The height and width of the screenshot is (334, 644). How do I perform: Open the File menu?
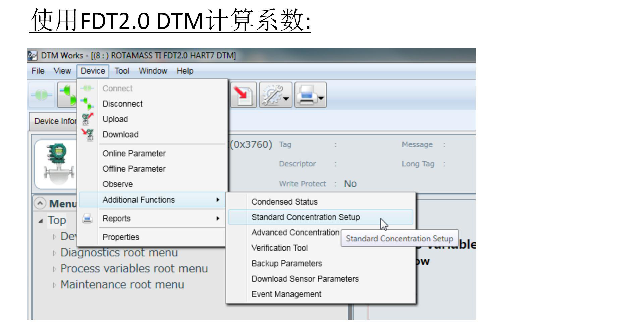38,71
